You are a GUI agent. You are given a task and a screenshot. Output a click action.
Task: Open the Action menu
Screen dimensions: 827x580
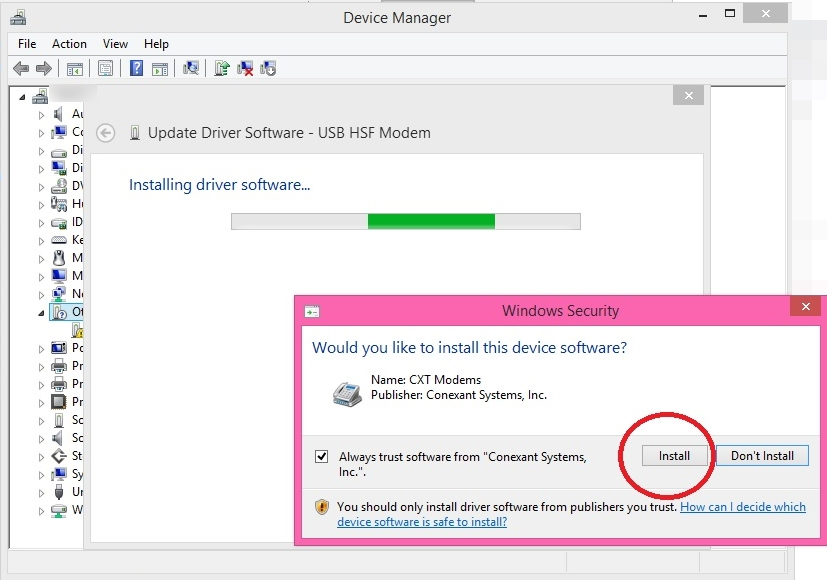[x=69, y=43]
